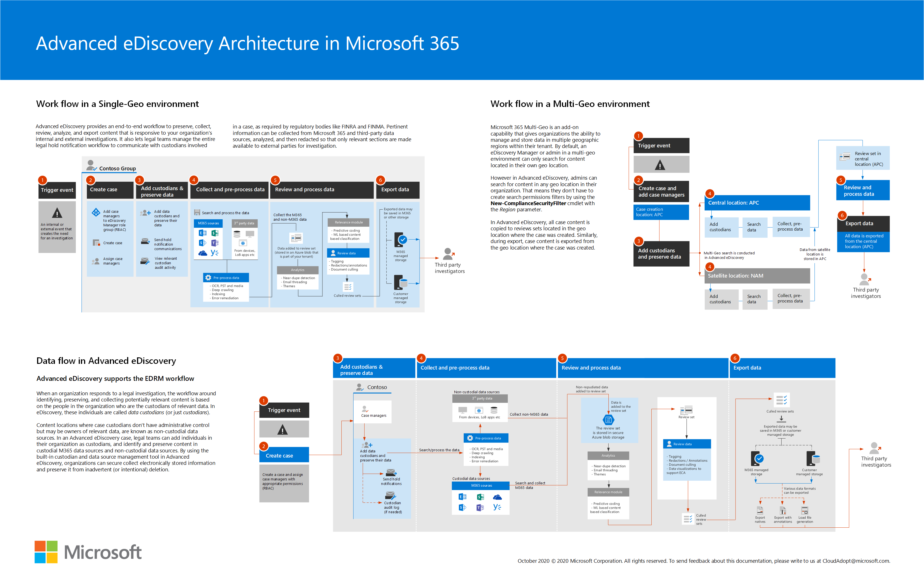Click the warning triangle in Multi-Geo gray box
The width and height of the screenshot is (924, 567).
(x=660, y=165)
